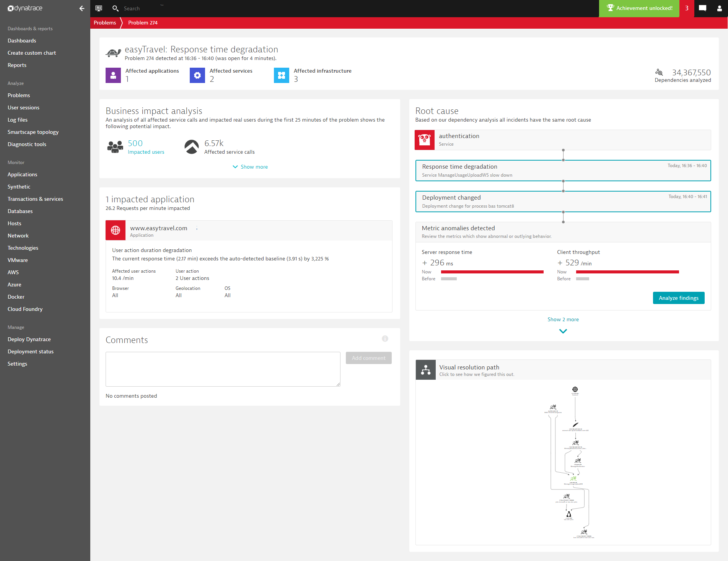Image resolution: width=728 pixels, height=561 pixels.
Task: Open Cloud Foundry in sidebar
Action: pyautogui.click(x=25, y=309)
